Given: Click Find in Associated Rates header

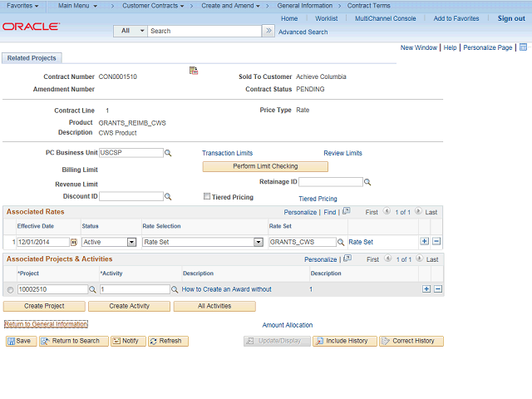Looking at the screenshot, I should (x=330, y=213).
